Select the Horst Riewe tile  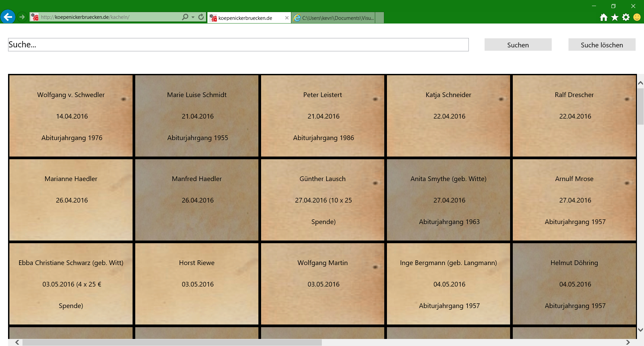(x=197, y=284)
